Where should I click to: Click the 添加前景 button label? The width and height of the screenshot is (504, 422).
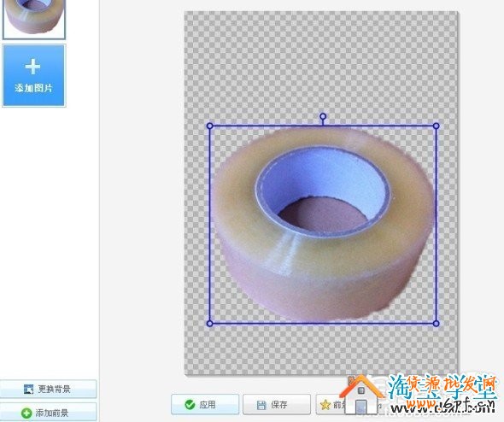(52, 413)
